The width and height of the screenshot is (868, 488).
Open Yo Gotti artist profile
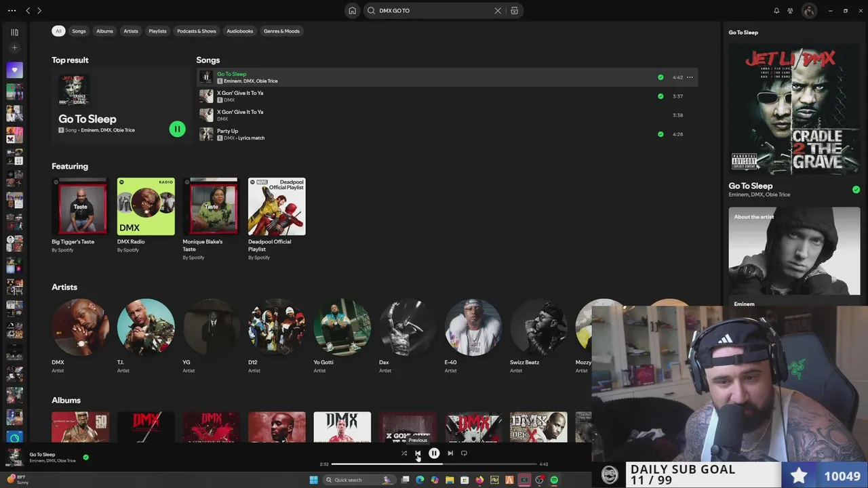coord(342,327)
